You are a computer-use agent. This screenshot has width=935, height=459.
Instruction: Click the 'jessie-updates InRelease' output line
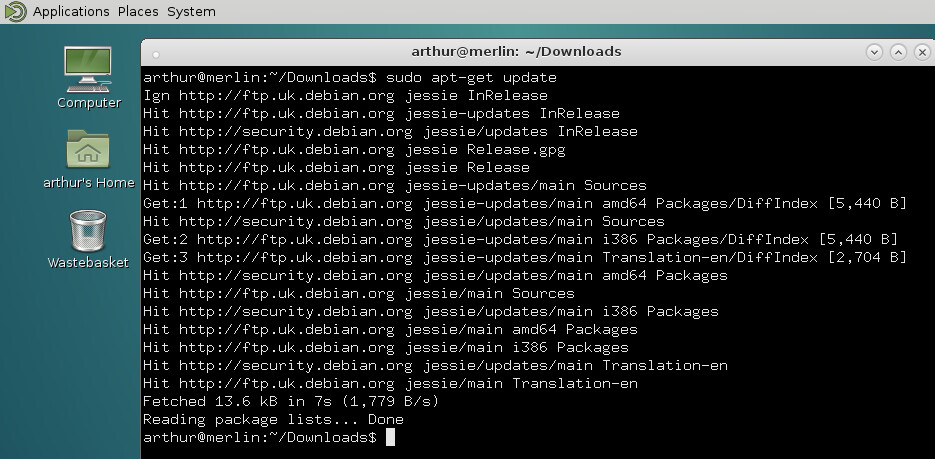[x=381, y=113]
